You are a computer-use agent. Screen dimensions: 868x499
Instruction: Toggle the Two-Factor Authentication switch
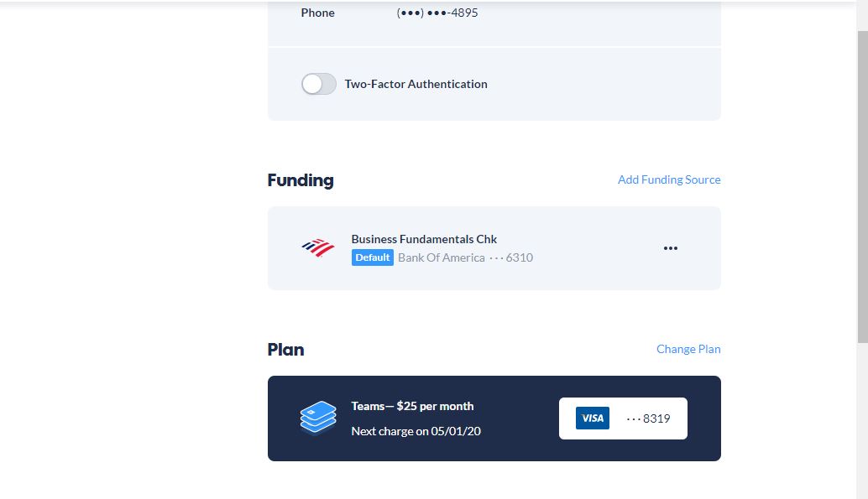coord(318,84)
